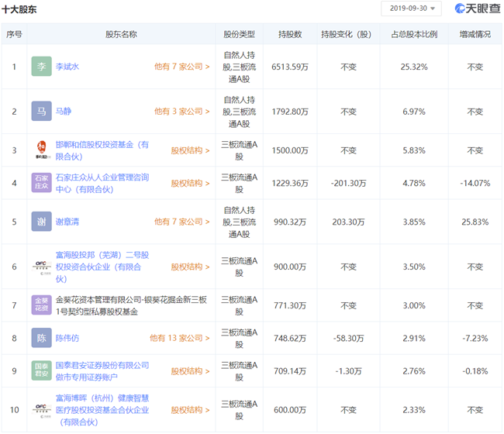Open 邯郸和信股权投资基金 company link

point(102,150)
